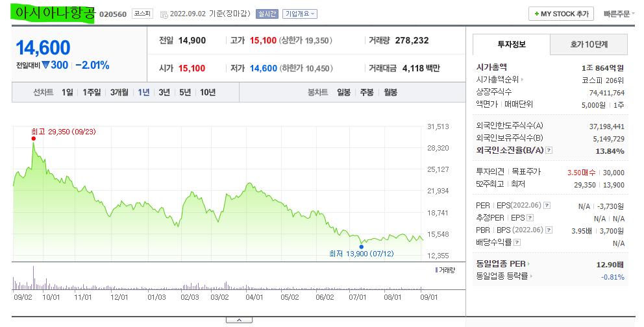Viewport: 644px width, 327px height.
Task: Click the 3.50매수 investment opinion
Action: (x=581, y=173)
